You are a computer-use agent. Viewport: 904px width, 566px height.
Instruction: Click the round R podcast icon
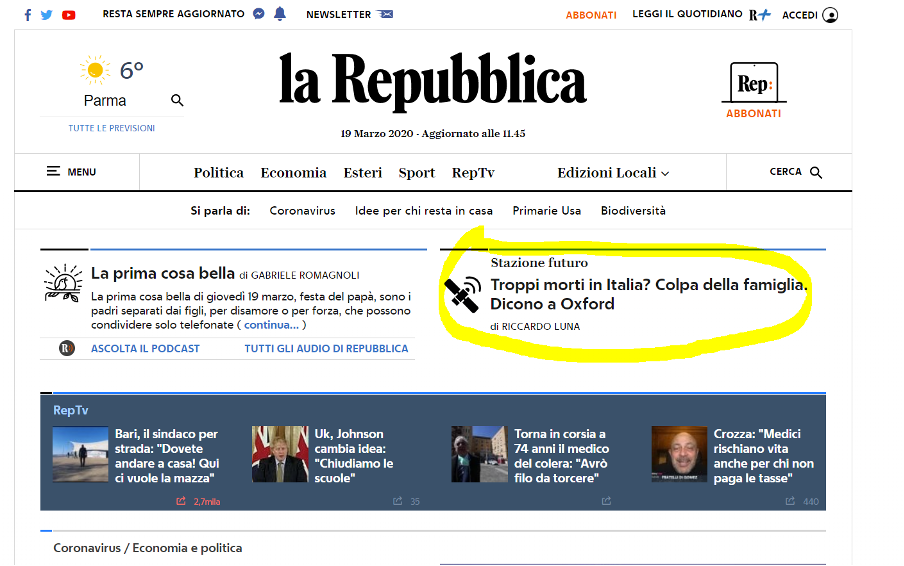pos(67,348)
